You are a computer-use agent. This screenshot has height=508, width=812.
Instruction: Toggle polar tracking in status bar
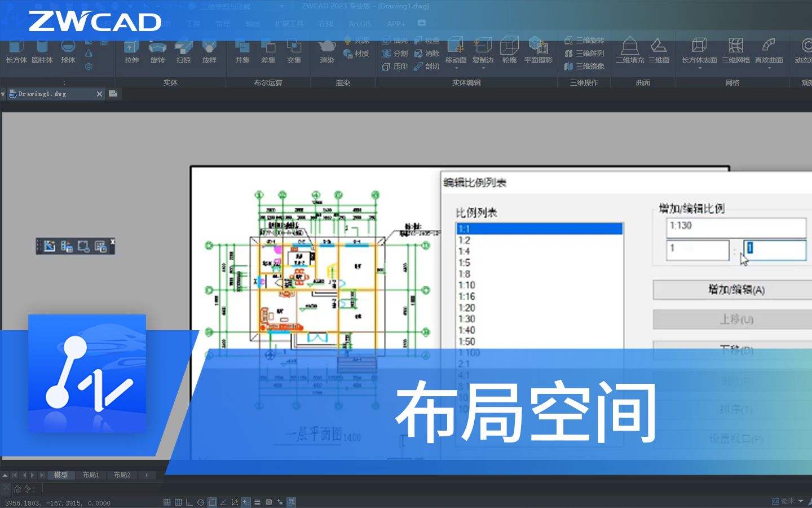[x=201, y=502]
